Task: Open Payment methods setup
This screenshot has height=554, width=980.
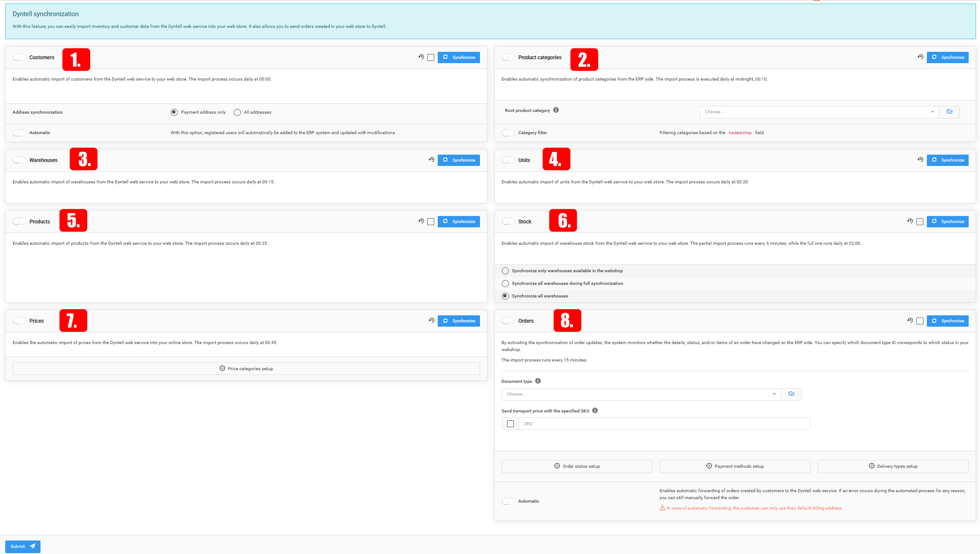Action: [x=735, y=466]
